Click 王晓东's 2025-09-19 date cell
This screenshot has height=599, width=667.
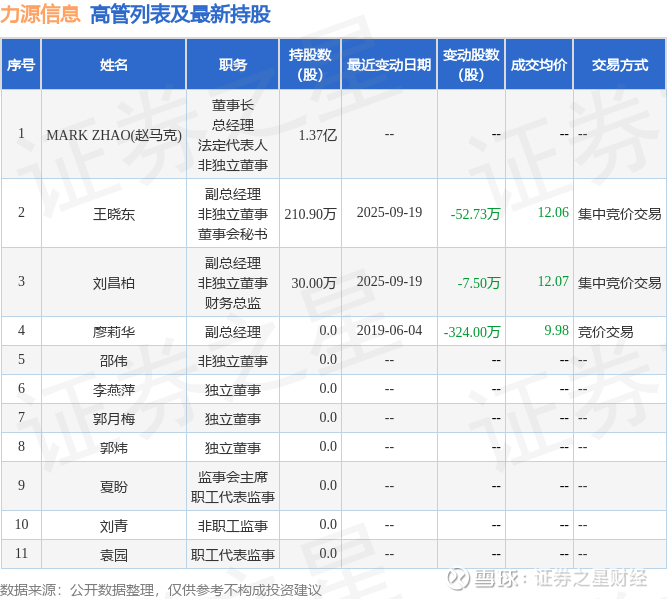[x=389, y=212]
